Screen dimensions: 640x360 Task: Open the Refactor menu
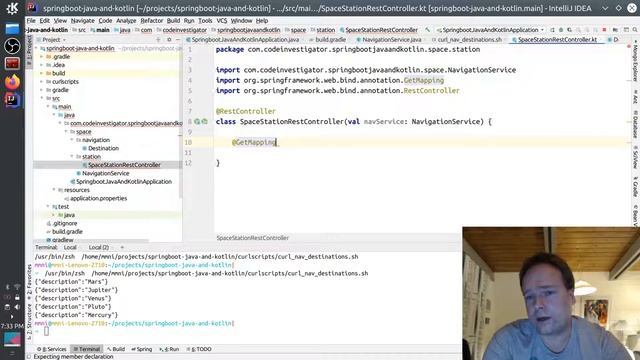[151, 20]
